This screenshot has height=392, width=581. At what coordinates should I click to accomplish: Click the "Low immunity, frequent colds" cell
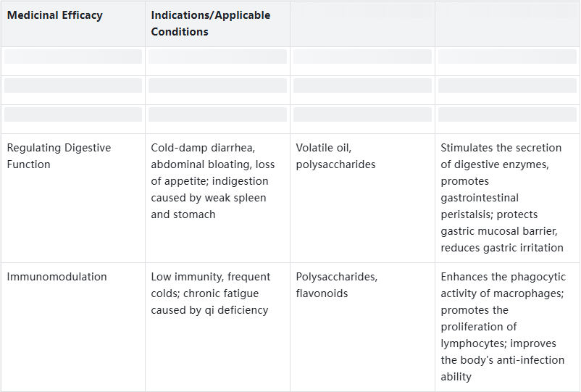pyautogui.click(x=210, y=293)
